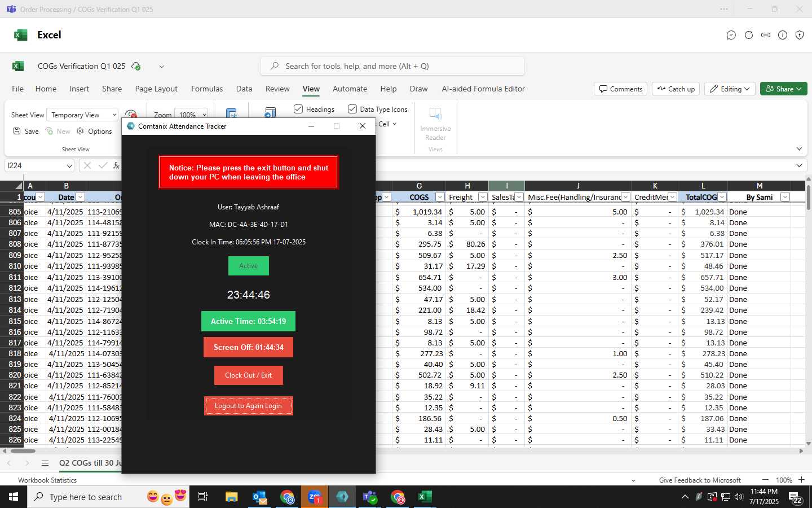Switch to the Automate ribbon tab
This screenshot has height=508, width=812.
pos(350,89)
